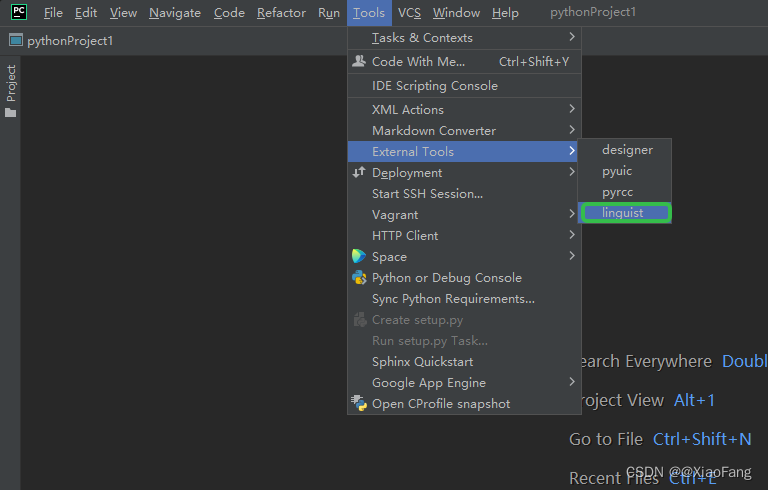Select linguist from External Tools
Image resolution: width=768 pixels, height=490 pixels.
[625, 213]
